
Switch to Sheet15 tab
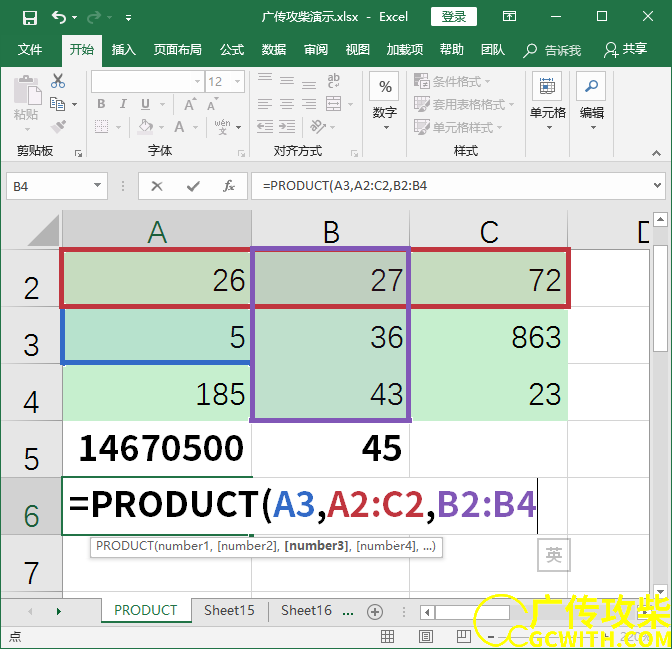(229, 610)
